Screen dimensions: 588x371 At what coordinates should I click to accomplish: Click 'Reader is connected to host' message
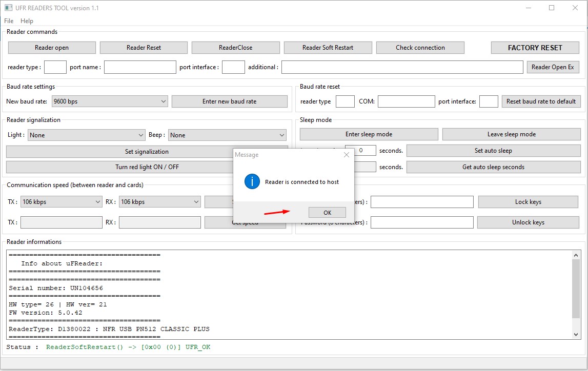click(302, 182)
